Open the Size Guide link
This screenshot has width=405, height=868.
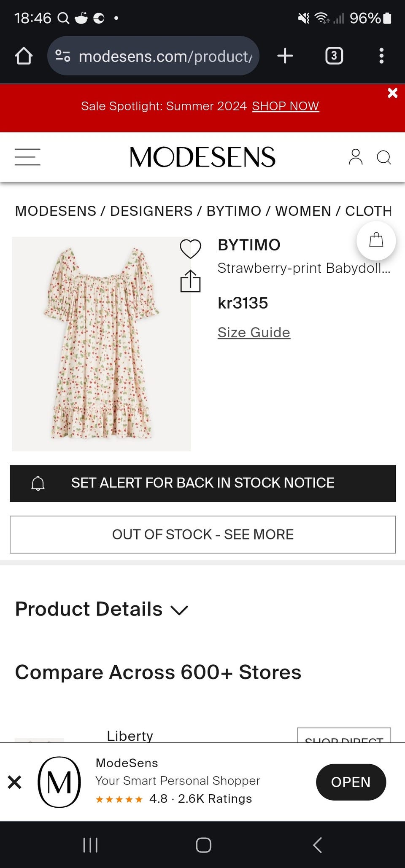pyautogui.click(x=254, y=332)
